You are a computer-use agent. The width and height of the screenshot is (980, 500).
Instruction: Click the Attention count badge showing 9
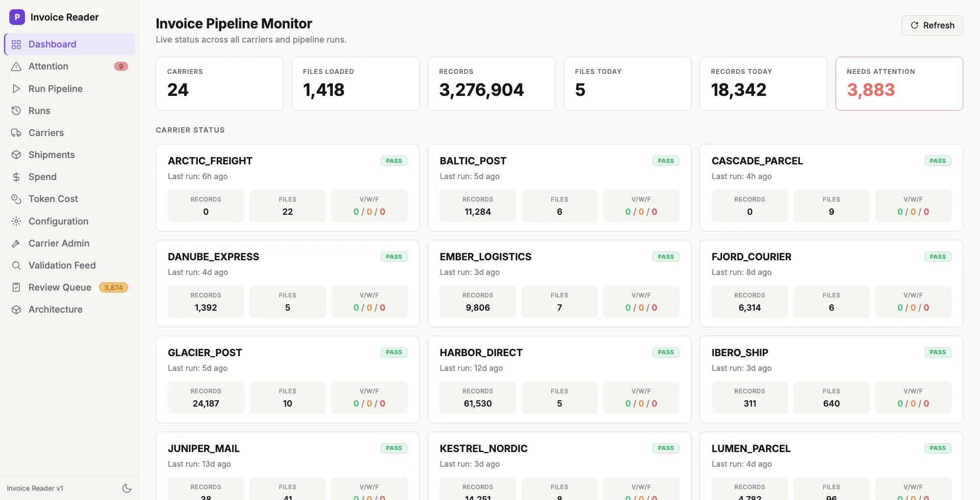tap(121, 67)
